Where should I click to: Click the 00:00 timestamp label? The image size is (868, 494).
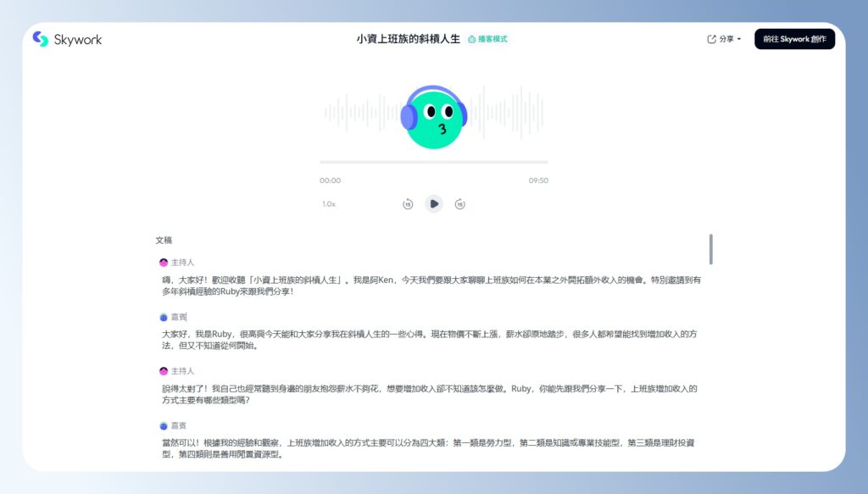point(330,180)
